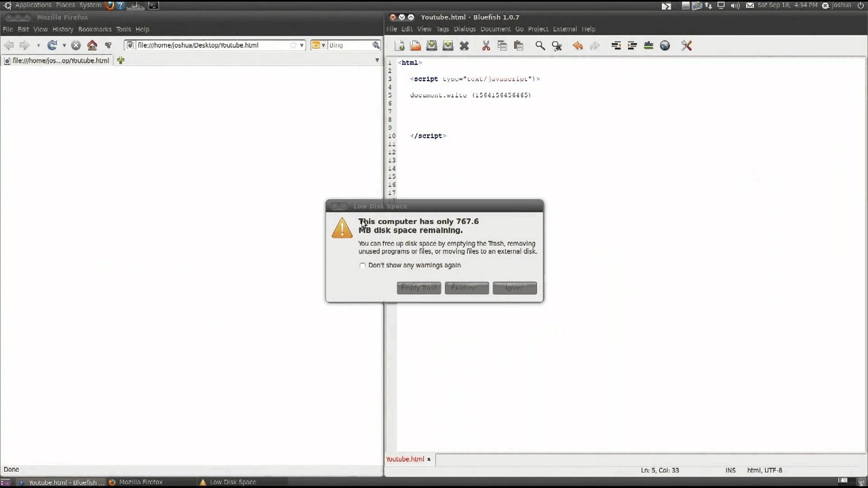This screenshot has height=488, width=868.
Task: Open Terminal from top panel launcher
Action: pos(153,5)
